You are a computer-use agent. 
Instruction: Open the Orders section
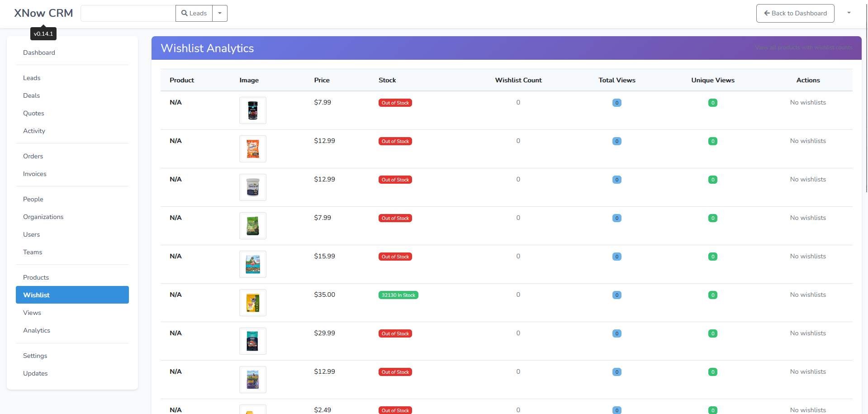pyautogui.click(x=33, y=156)
